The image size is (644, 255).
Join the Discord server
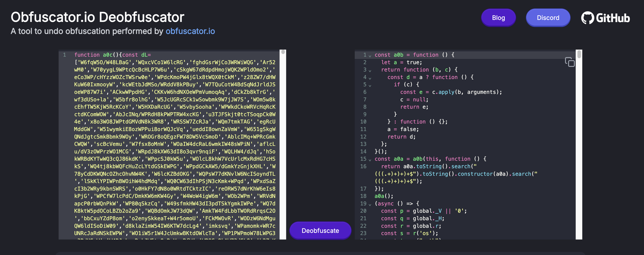pos(548,17)
